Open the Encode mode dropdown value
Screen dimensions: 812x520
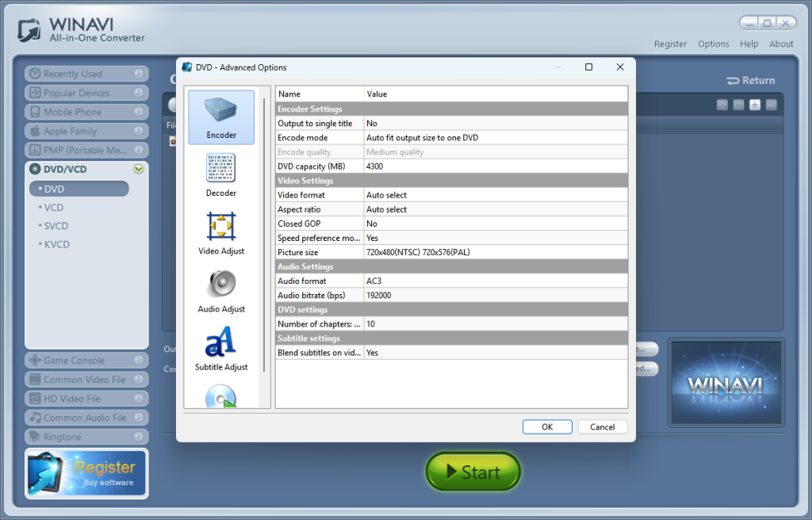tap(496, 138)
